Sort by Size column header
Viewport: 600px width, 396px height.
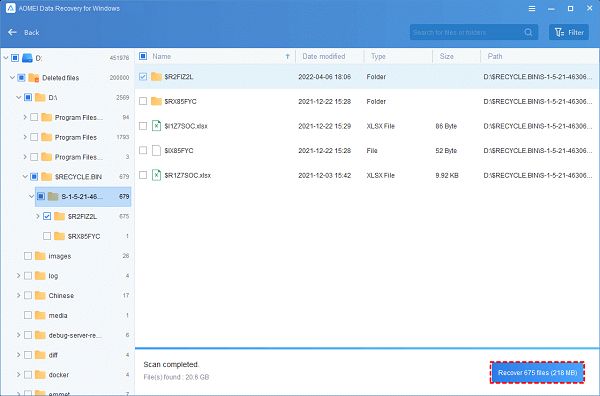447,56
